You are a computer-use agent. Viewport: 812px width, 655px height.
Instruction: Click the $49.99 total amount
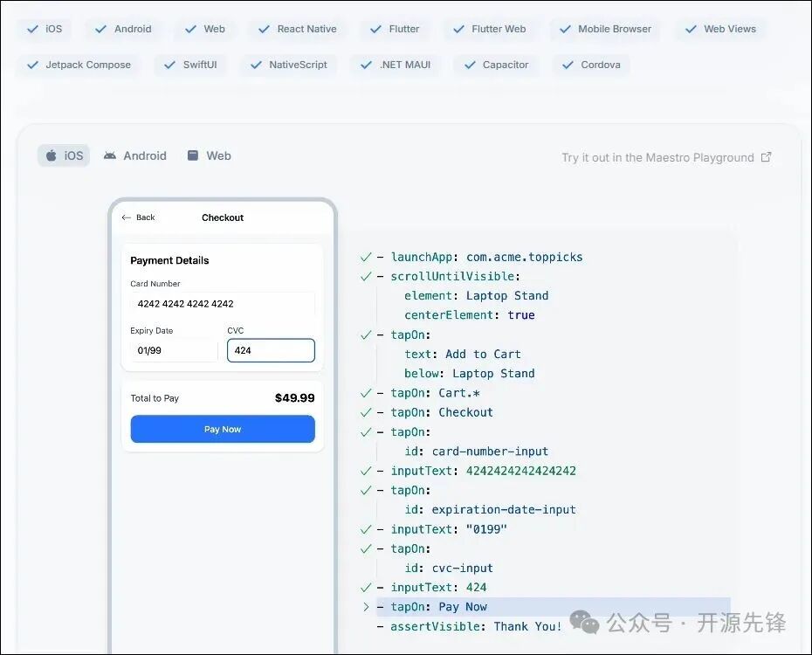[294, 397]
